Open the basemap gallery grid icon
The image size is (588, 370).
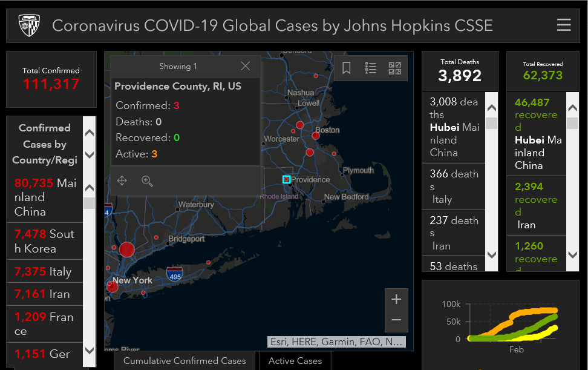point(395,68)
